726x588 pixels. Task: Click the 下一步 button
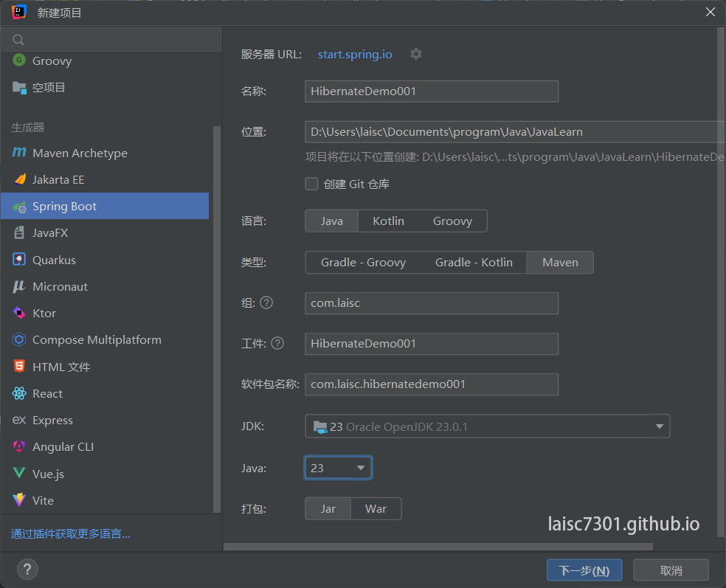click(x=584, y=570)
